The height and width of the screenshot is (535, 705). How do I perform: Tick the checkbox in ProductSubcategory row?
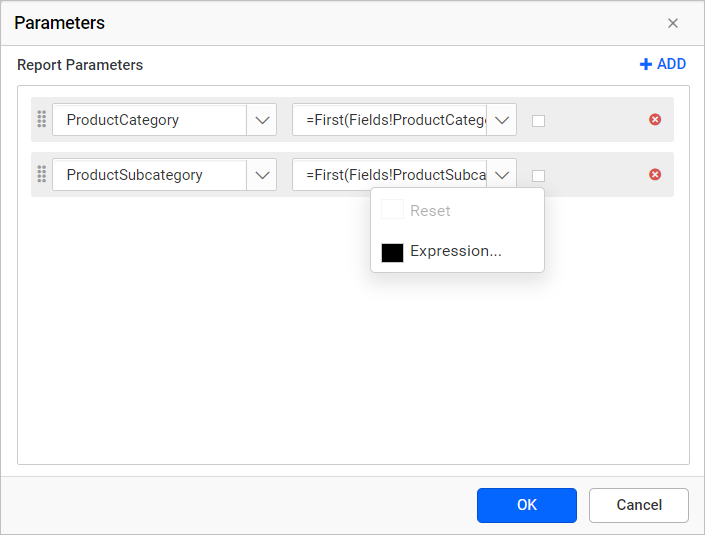[538, 176]
